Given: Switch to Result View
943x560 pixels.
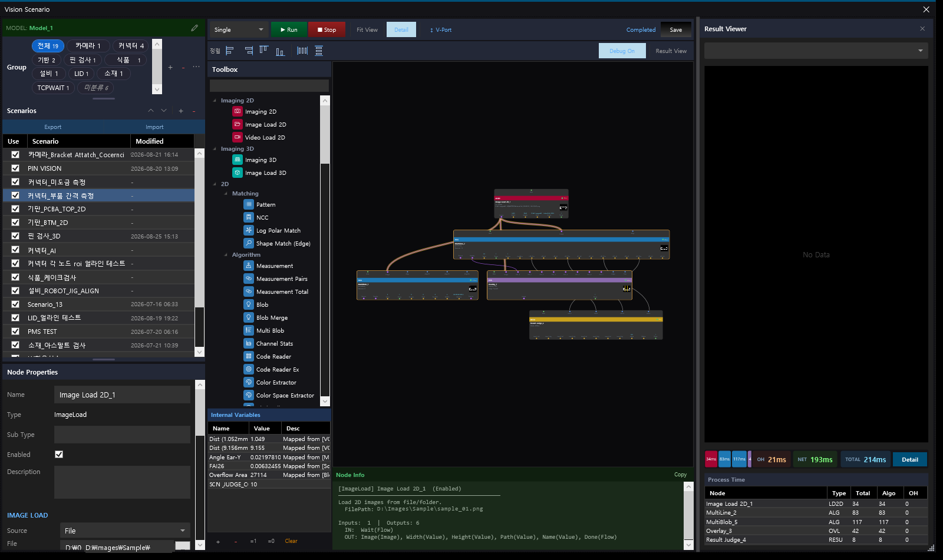Looking at the screenshot, I should point(671,51).
